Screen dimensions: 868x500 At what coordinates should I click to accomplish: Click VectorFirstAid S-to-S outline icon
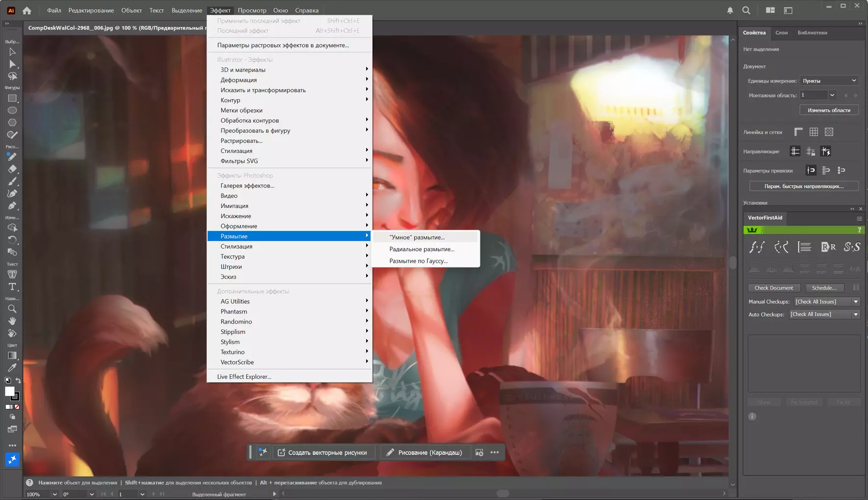point(852,247)
